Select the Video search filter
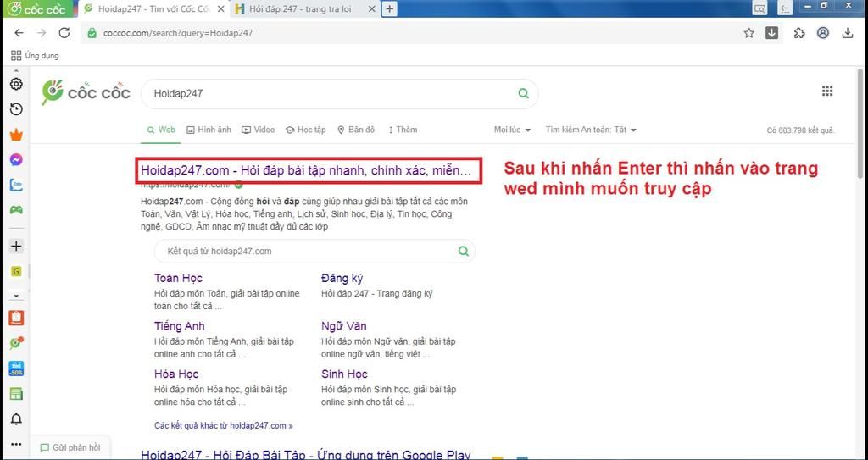The width and height of the screenshot is (868, 460). pos(258,130)
